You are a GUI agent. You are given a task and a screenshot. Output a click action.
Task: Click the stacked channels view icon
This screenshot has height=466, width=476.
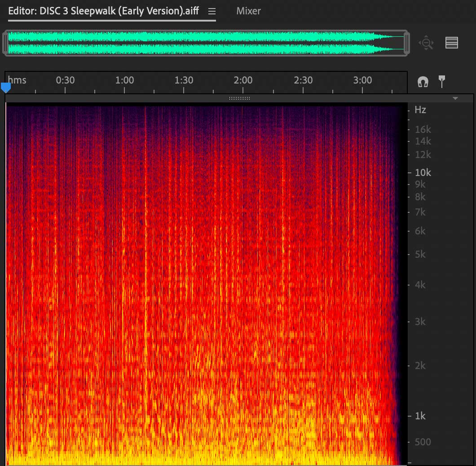(x=451, y=43)
